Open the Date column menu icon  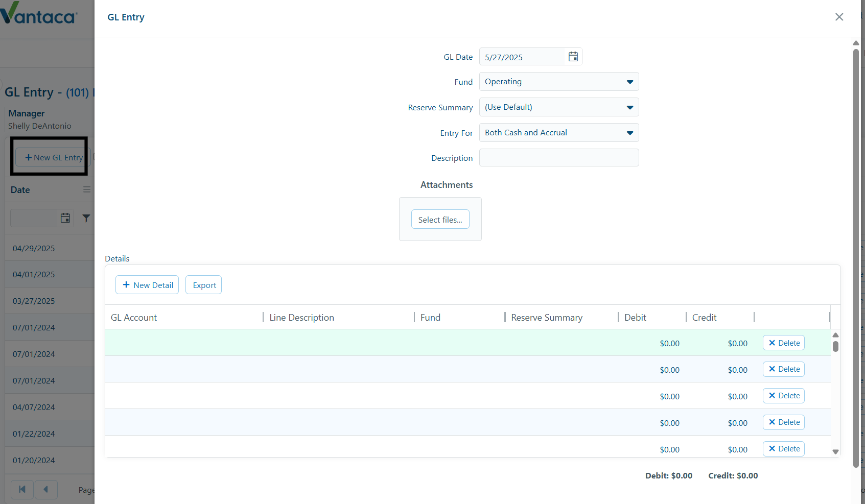86,189
